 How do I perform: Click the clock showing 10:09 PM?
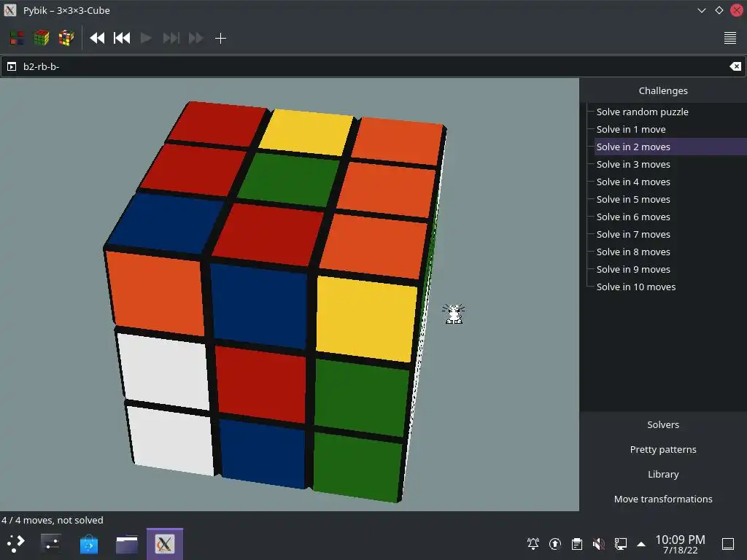pos(681,544)
